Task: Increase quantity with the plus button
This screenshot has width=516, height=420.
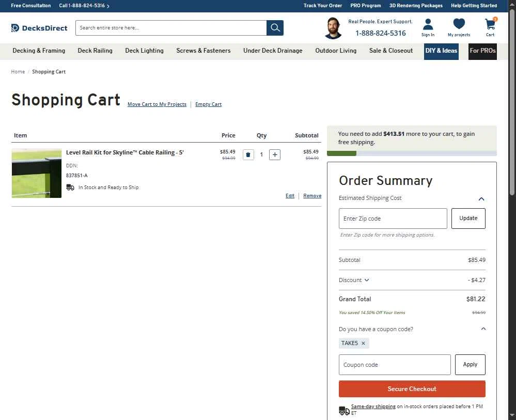Action: point(275,154)
